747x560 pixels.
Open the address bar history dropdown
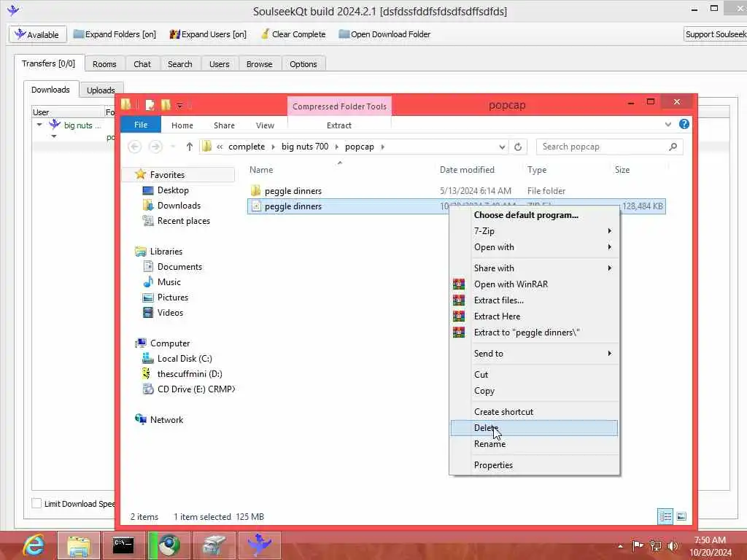tap(502, 147)
